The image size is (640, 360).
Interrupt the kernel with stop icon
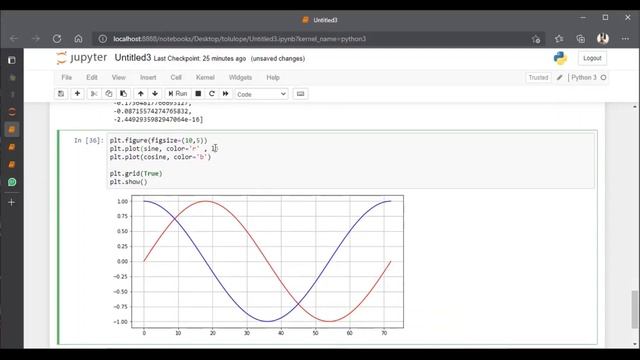(x=198, y=94)
